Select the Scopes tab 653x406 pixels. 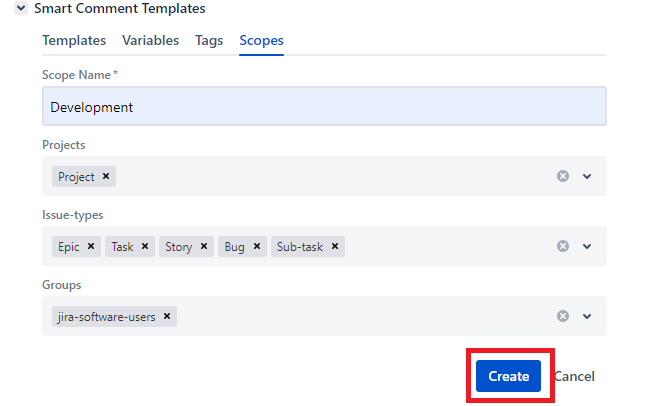tap(261, 41)
